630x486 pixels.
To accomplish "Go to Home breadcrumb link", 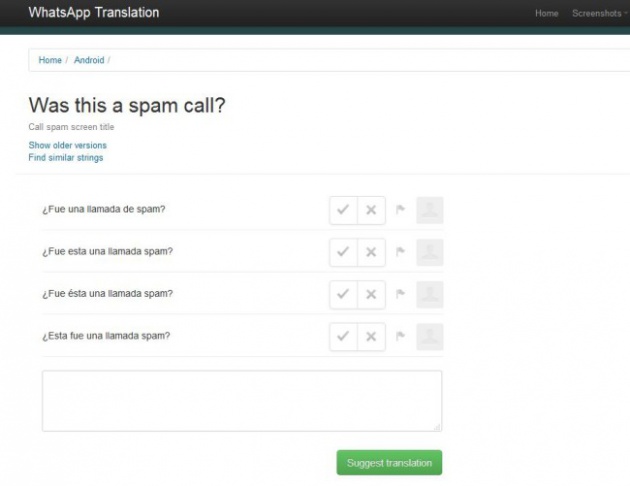I will click(x=50, y=61).
